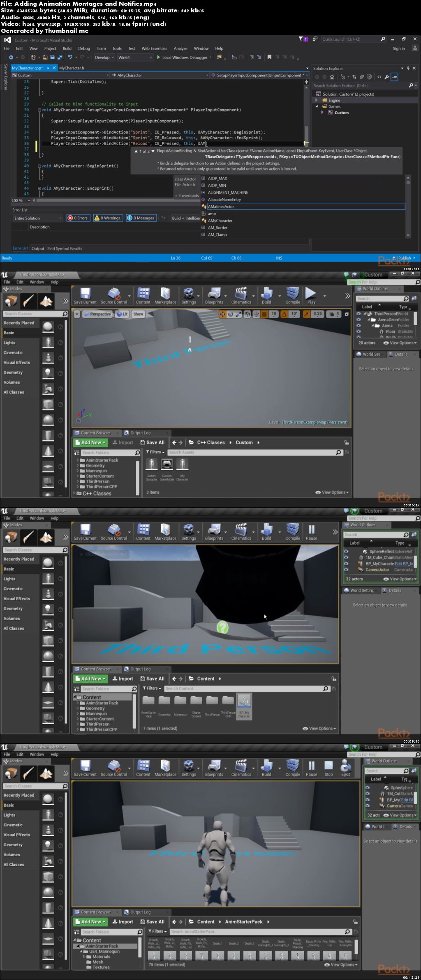Open Develop configuration dropdown in Visual Studio
Viewport: 421px width, 980px height.
coord(104,58)
